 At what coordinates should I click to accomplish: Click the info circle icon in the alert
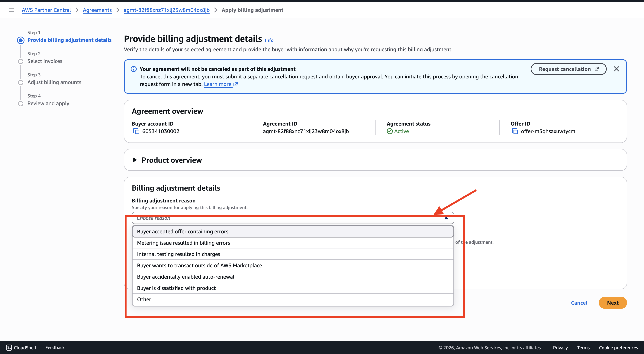click(x=134, y=69)
